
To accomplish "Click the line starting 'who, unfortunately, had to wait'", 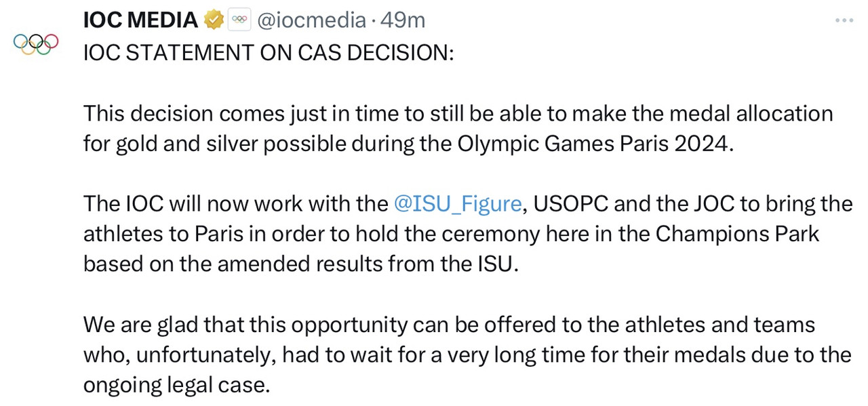I will coord(467,354).
